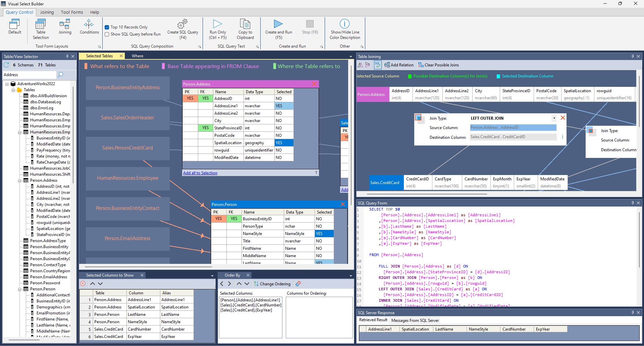
Task: Click the Copy to Clipboard icon
Action: tap(245, 24)
